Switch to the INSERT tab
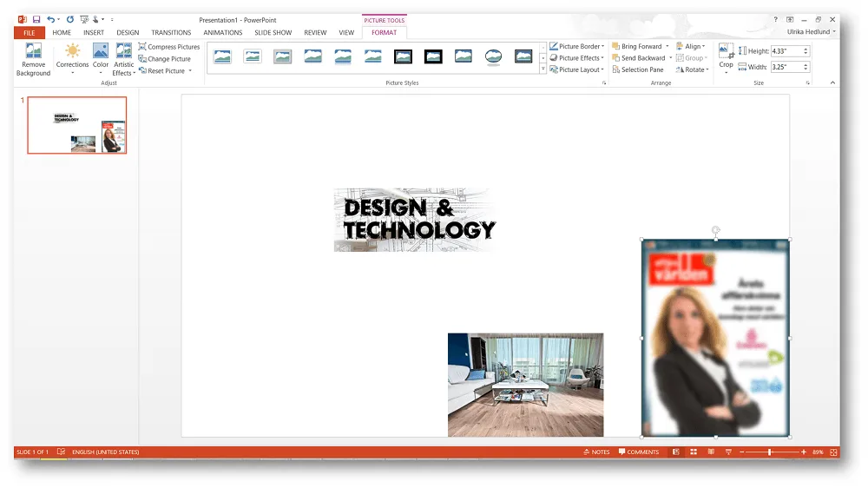The width and height of the screenshot is (868, 488). click(x=94, y=33)
